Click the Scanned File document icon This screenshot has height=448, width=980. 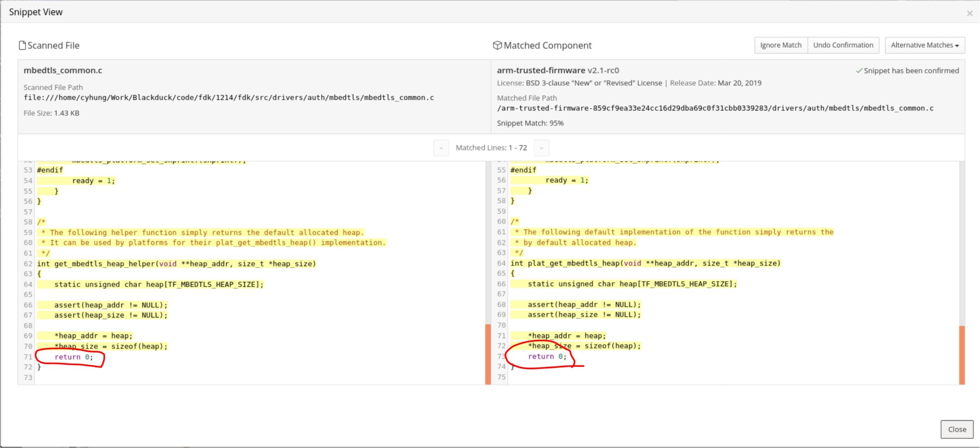point(23,45)
